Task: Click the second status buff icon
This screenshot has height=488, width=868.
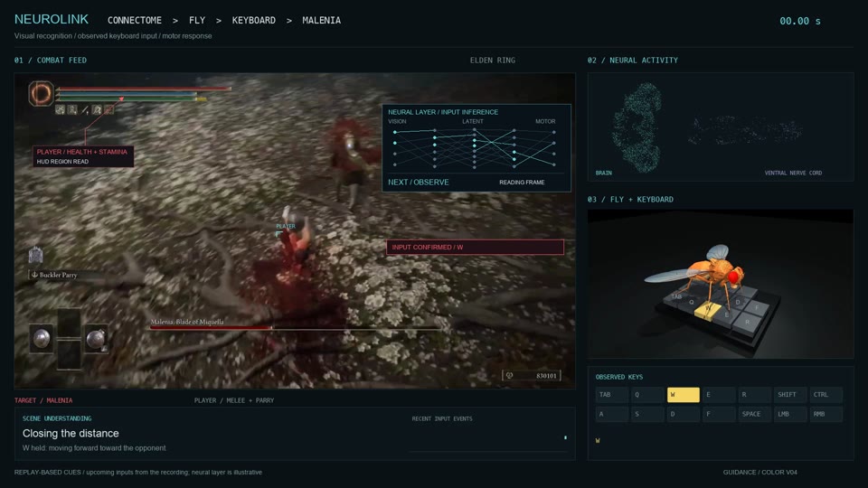Action: (72, 110)
